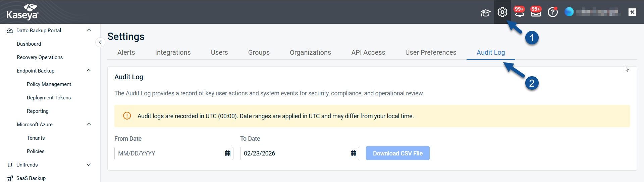
Task: Click the From Date input field
Action: (174, 153)
